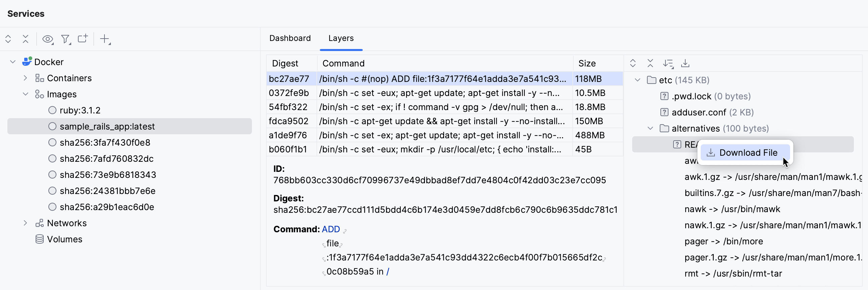Viewport: 868px width, 290px height.
Task: Click the sort order icon in file tree toolbar
Action: (668, 63)
